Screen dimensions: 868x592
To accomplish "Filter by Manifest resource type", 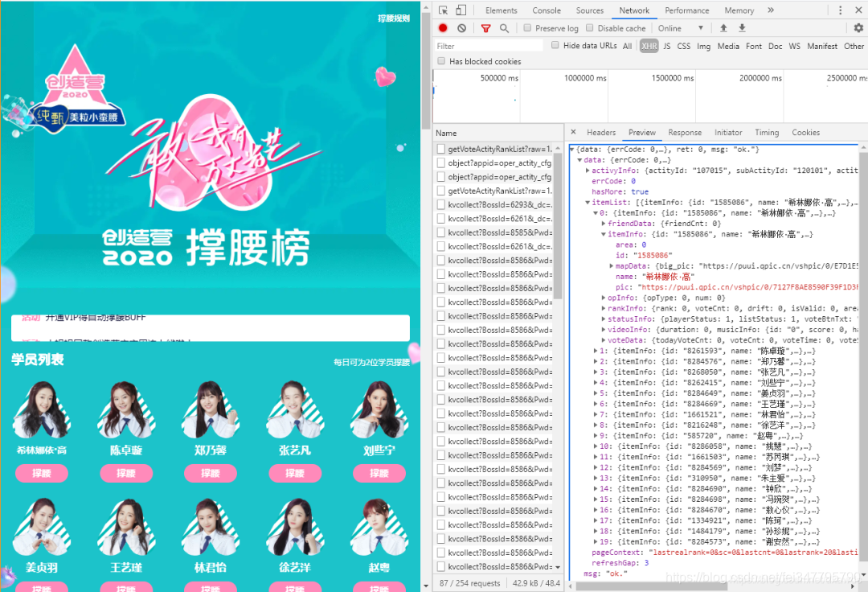I will (822, 46).
